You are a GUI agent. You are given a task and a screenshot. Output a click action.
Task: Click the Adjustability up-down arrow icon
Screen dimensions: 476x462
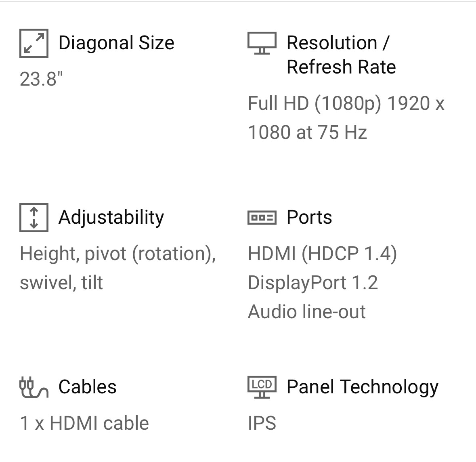coord(34,218)
